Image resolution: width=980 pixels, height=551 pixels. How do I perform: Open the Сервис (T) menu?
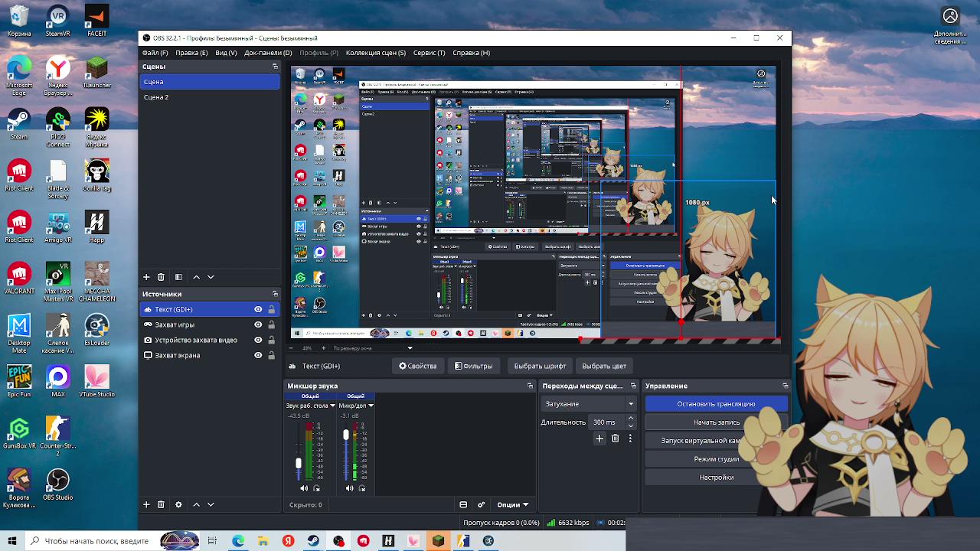pyautogui.click(x=429, y=53)
